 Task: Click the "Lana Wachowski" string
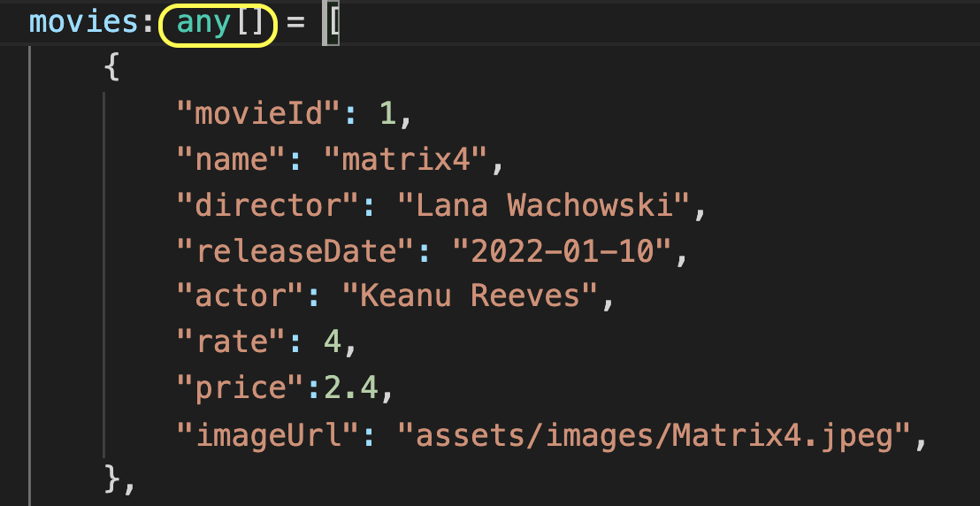(x=544, y=206)
